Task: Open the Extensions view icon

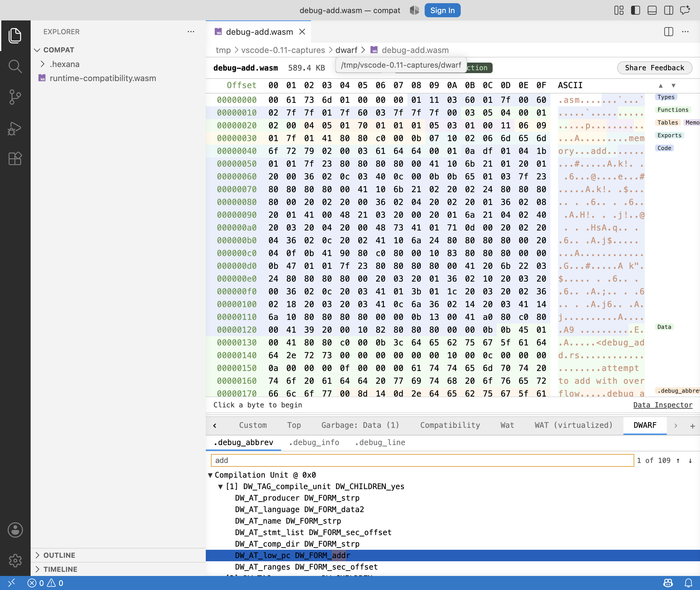Action: click(x=15, y=159)
